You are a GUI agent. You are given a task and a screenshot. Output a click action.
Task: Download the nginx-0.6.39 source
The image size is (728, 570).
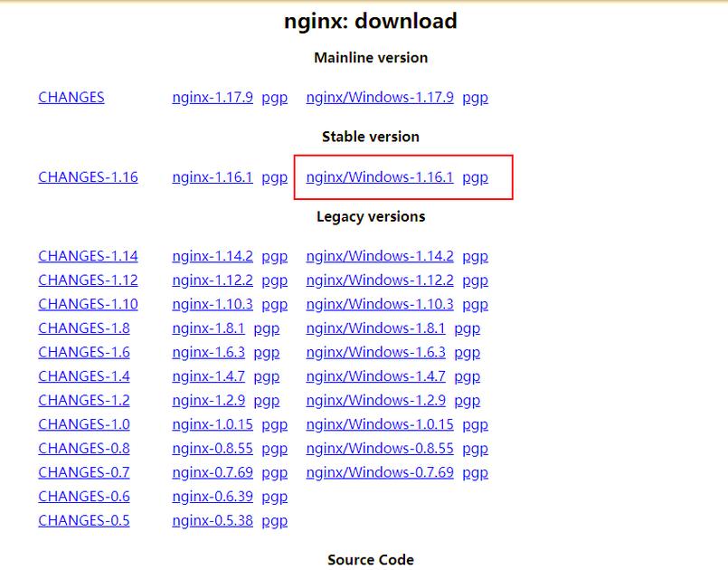(x=213, y=497)
